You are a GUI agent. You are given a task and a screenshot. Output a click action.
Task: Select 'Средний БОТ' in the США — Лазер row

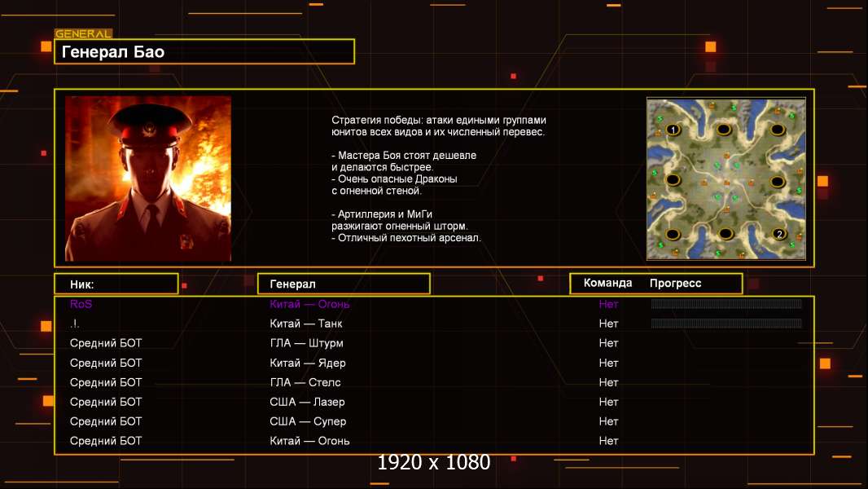coord(106,402)
